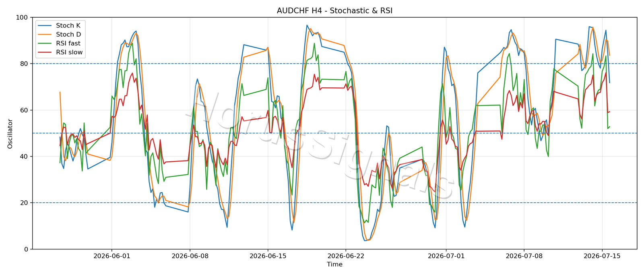Click the 2026-07-08 date tick label

pos(524,256)
